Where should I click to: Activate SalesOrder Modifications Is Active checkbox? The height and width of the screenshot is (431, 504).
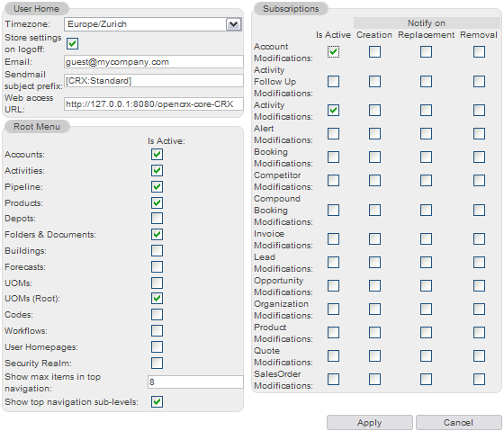333,379
